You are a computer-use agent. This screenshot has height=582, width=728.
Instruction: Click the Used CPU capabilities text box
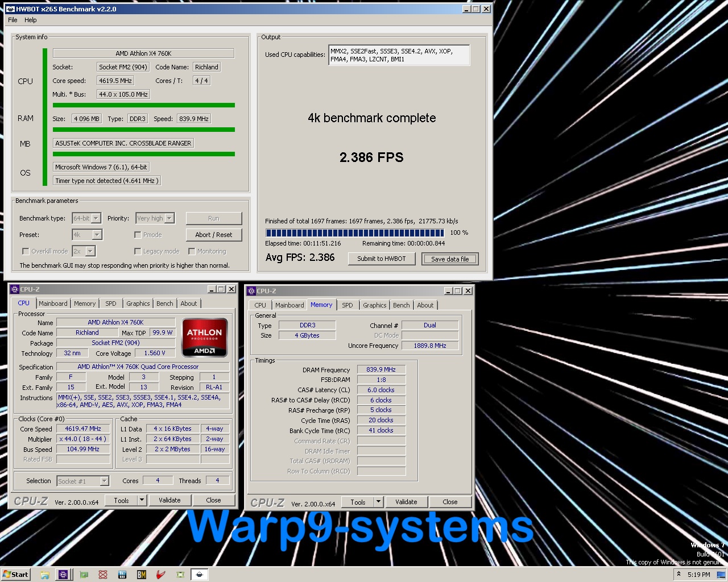pos(399,55)
